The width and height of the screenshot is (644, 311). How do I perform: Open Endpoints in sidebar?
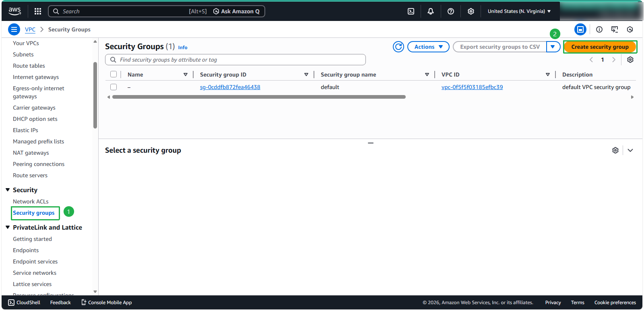point(26,250)
